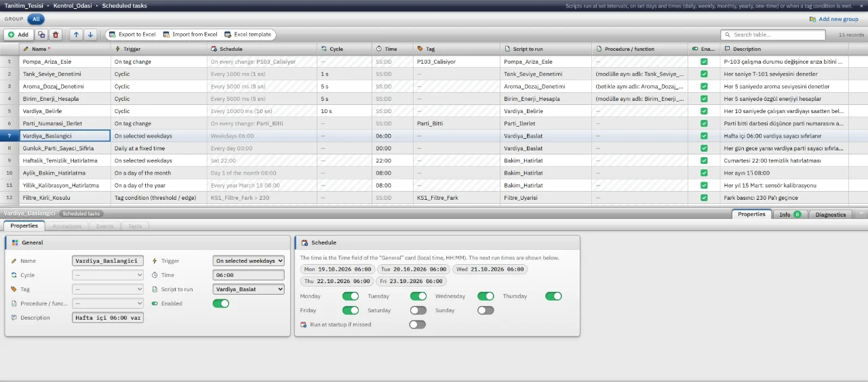Screen dimensions: 868x382
Task: Click Export to Excel
Action: click(132, 35)
